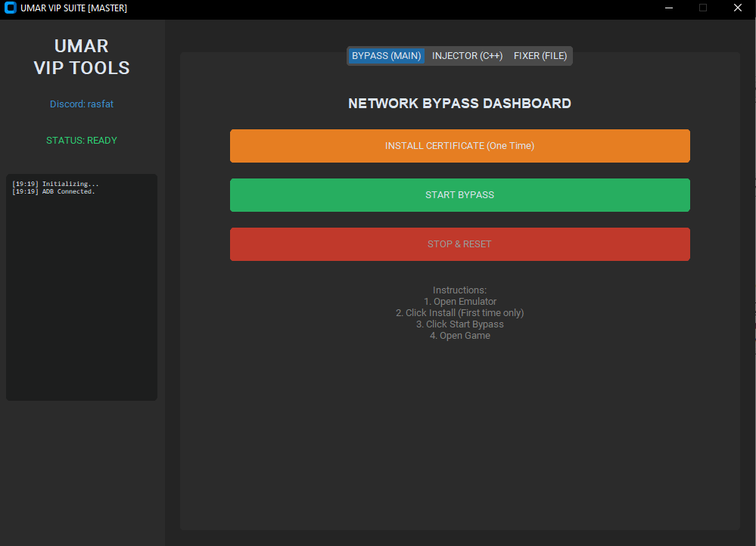Click the blue app icon in title bar

(x=11, y=8)
